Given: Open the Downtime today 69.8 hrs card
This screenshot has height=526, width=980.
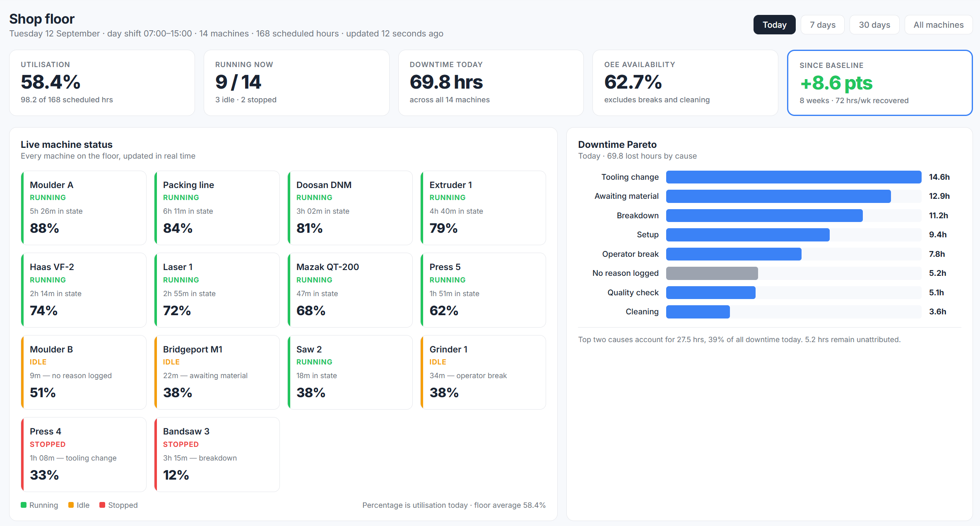Looking at the screenshot, I should point(491,83).
